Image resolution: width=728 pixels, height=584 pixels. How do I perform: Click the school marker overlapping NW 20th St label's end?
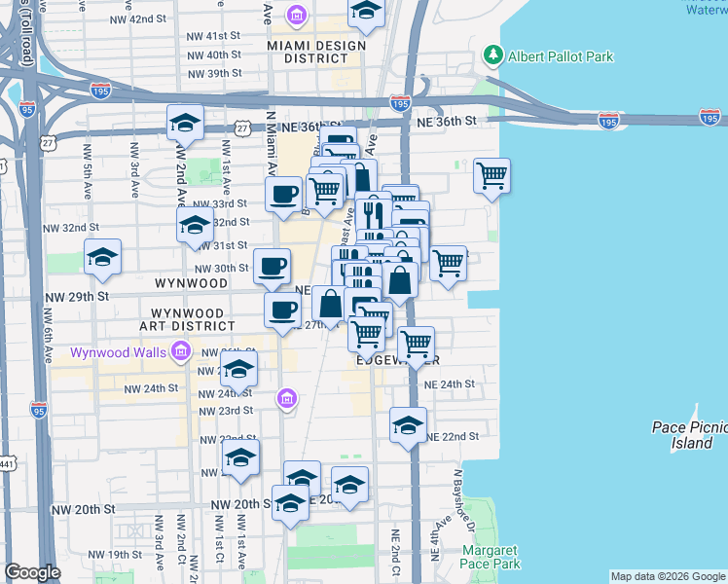click(x=290, y=506)
